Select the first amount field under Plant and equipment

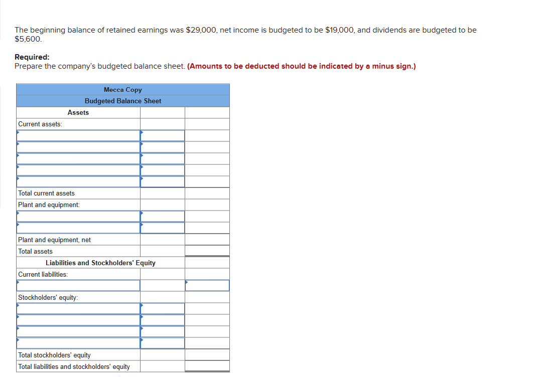(163, 217)
